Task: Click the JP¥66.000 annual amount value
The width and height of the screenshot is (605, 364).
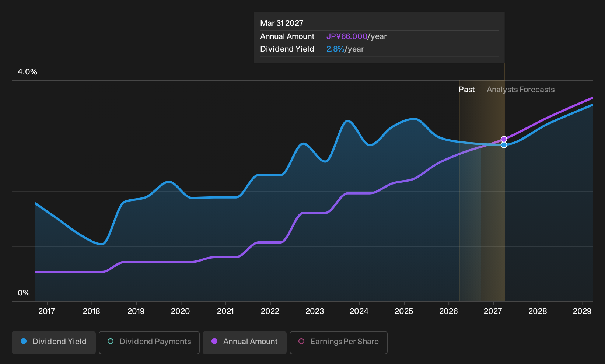Action: tap(347, 36)
